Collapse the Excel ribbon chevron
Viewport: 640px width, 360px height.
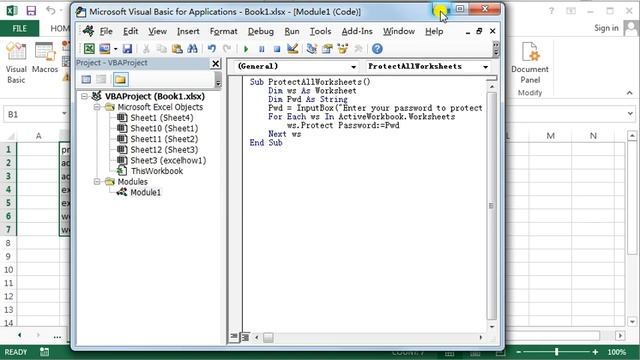pos(630,93)
